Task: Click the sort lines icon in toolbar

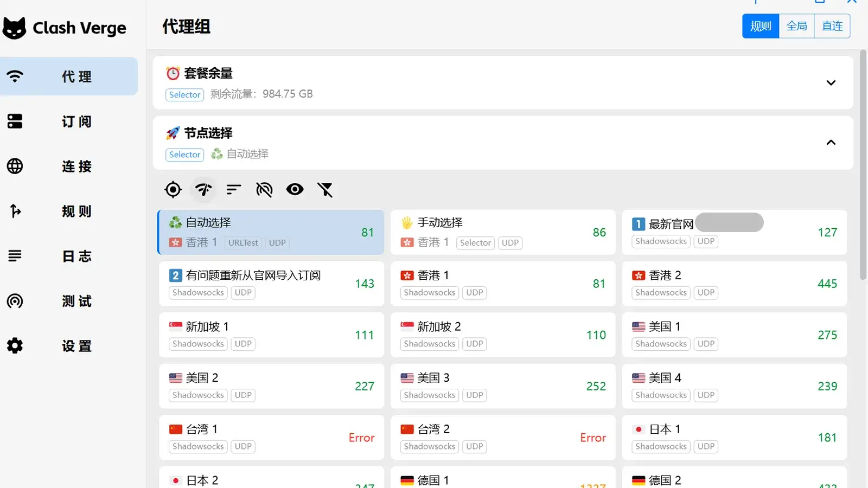Action: [x=234, y=190]
